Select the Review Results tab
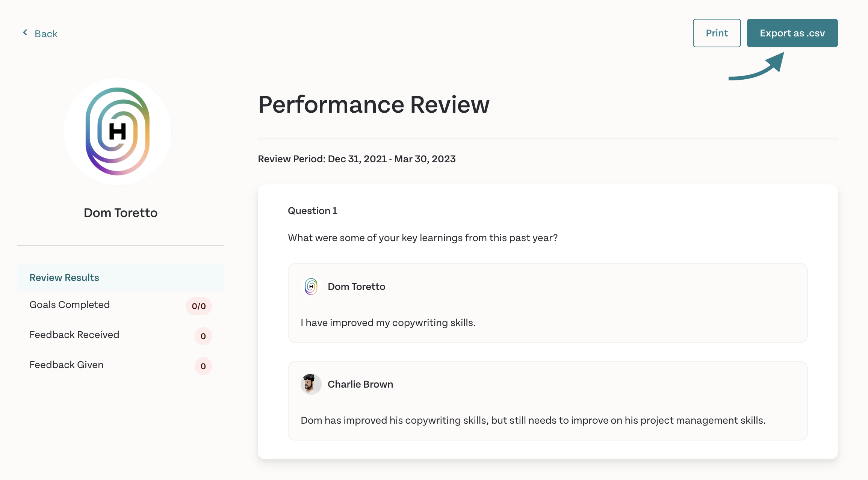Viewport: 868px width, 480px height. 121,278
